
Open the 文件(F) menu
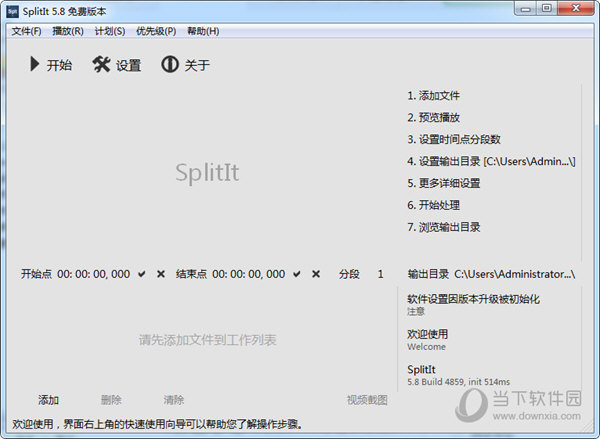coord(26,31)
